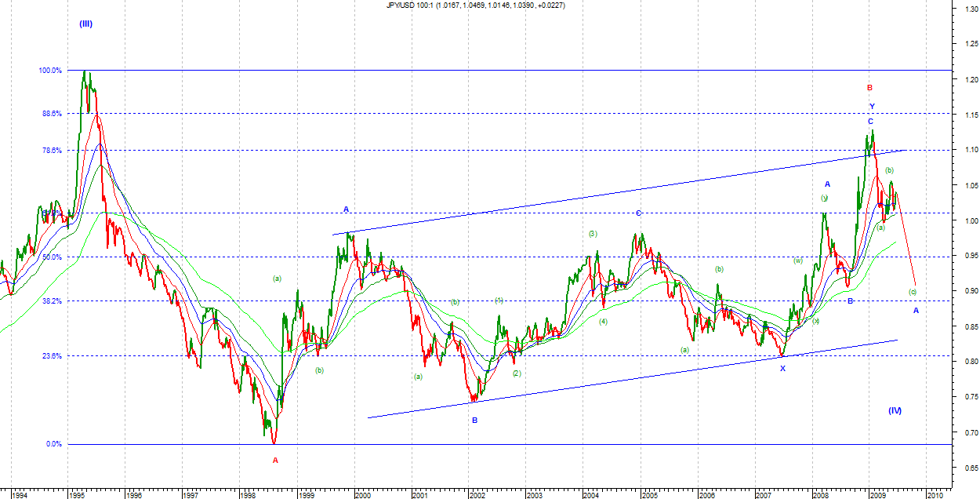Click the green (c) label at projection end
The image size is (980, 499).
point(913,292)
